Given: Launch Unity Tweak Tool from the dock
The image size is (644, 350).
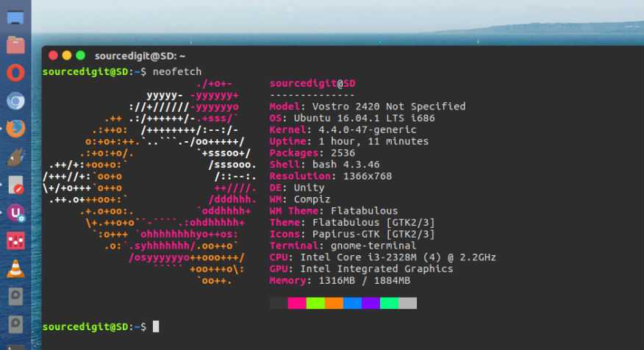Looking at the screenshot, I should point(15,213).
